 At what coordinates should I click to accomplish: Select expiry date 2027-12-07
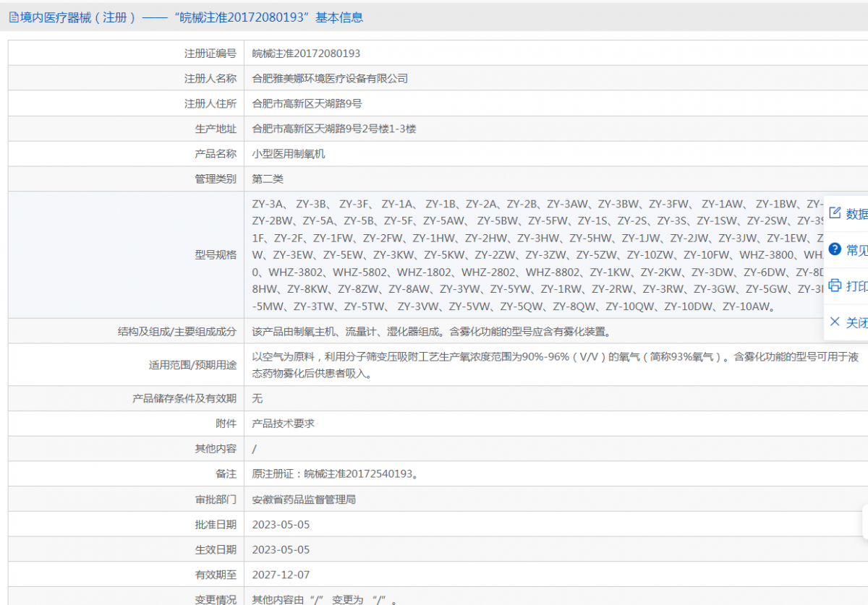pos(281,575)
